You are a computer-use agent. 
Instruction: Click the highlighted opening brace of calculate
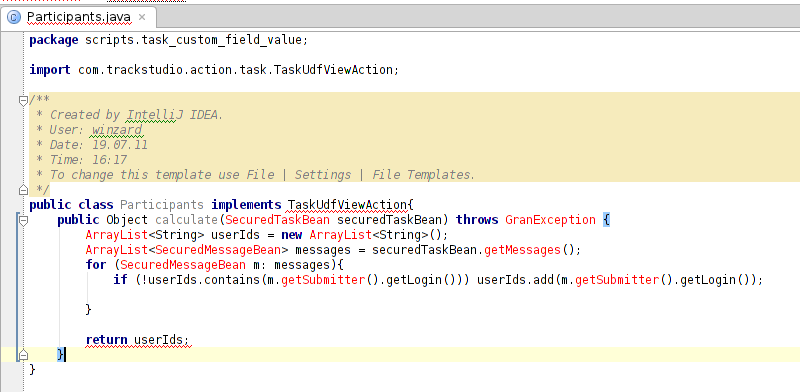click(607, 220)
